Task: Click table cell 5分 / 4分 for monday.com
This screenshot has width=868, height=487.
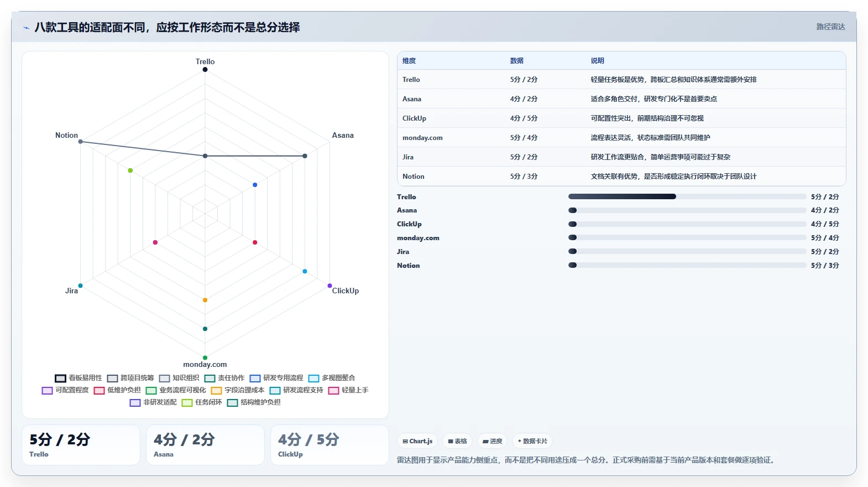Action: click(x=524, y=138)
